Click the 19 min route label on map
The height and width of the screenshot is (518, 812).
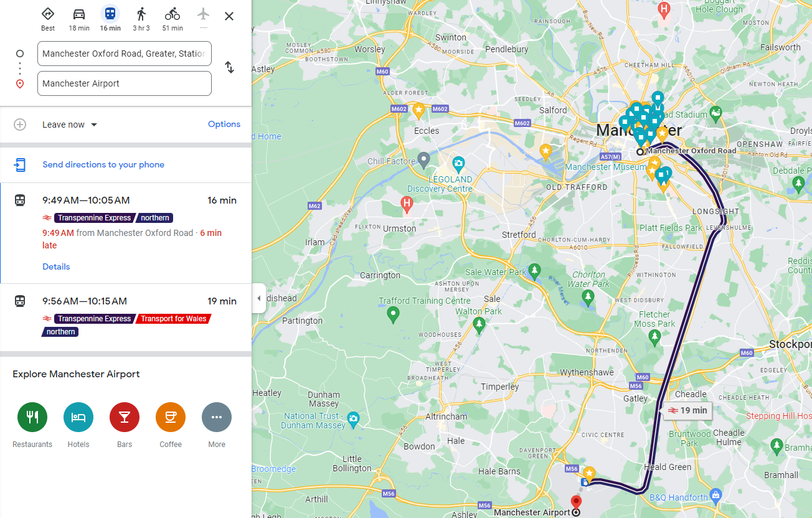click(x=687, y=410)
